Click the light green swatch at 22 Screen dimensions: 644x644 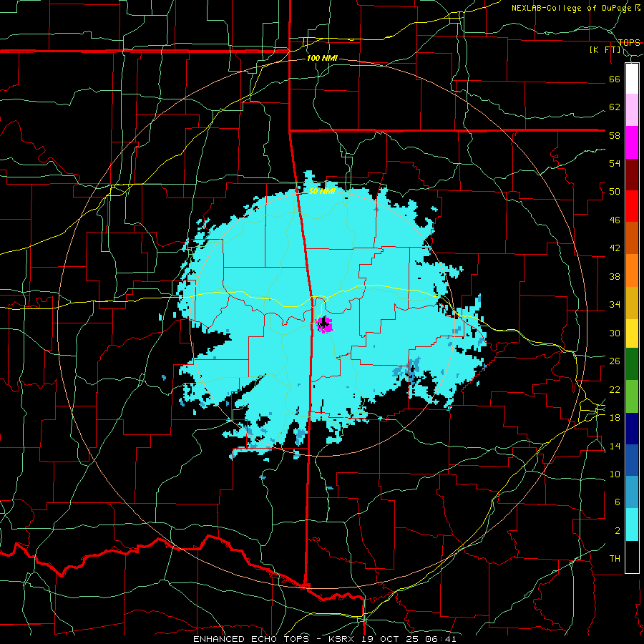coord(632,396)
